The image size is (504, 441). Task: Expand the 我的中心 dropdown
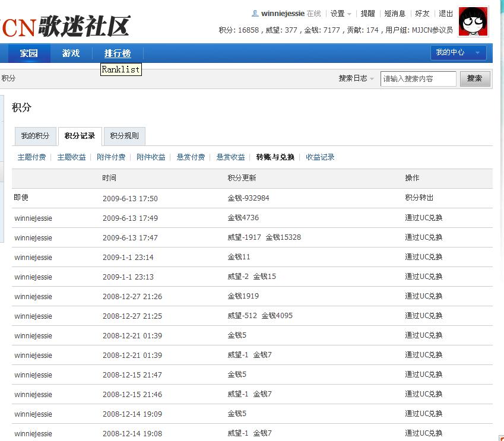coord(458,53)
